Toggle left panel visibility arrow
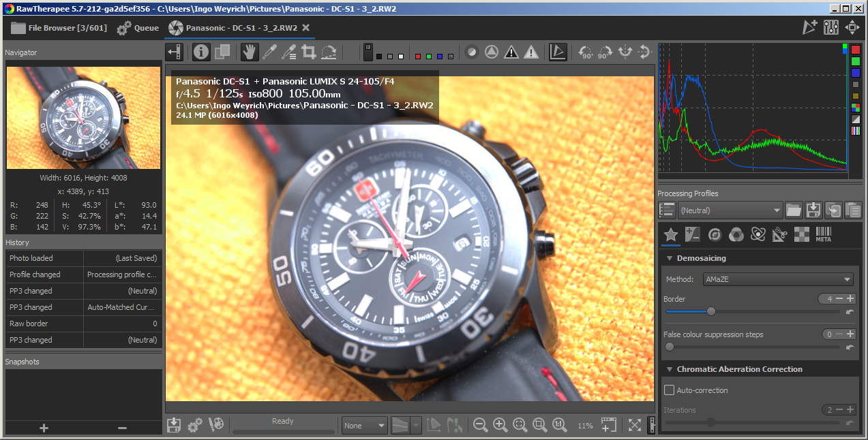Screen dimensions: 868x440 click(175, 52)
